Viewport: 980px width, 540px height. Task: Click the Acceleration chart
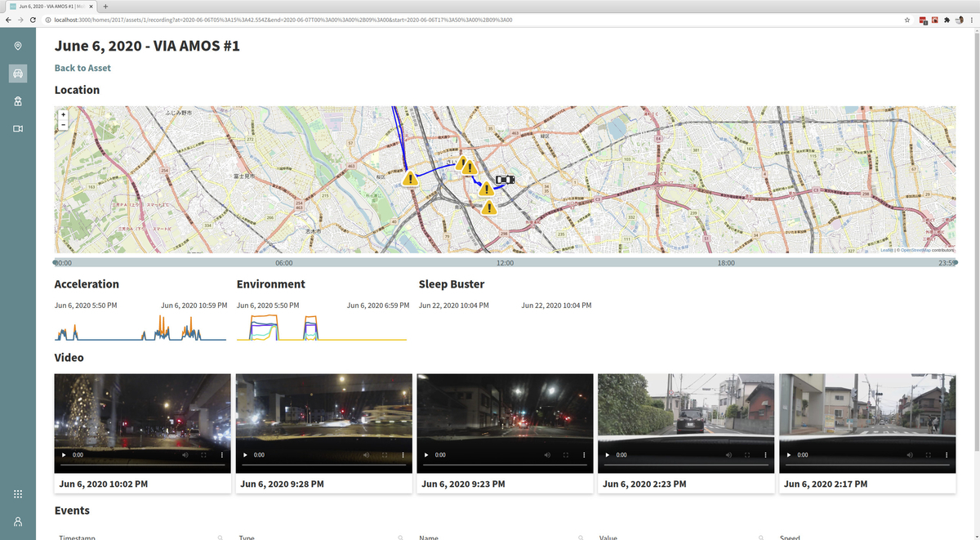click(140, 329)
